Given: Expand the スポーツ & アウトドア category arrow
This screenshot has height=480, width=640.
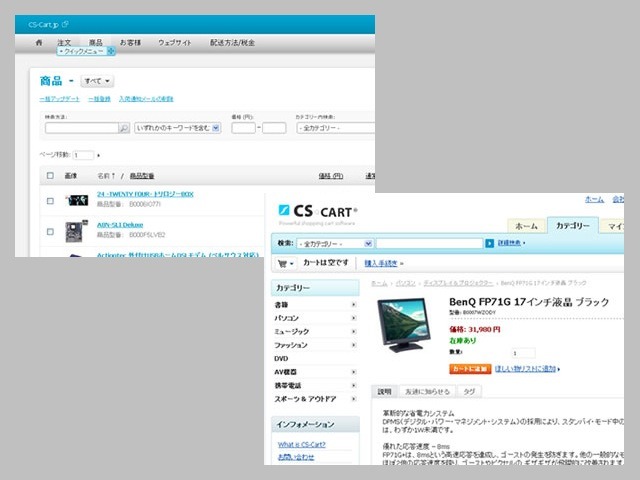Looking at the screenshot, I should (x=353, y=399).
